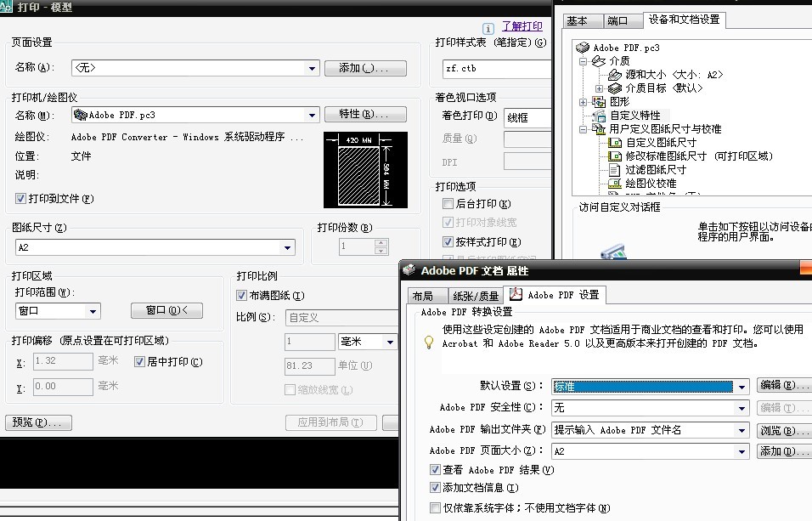Click the 修改标准图纸尺寸 tree icon

tap(615, 156)
